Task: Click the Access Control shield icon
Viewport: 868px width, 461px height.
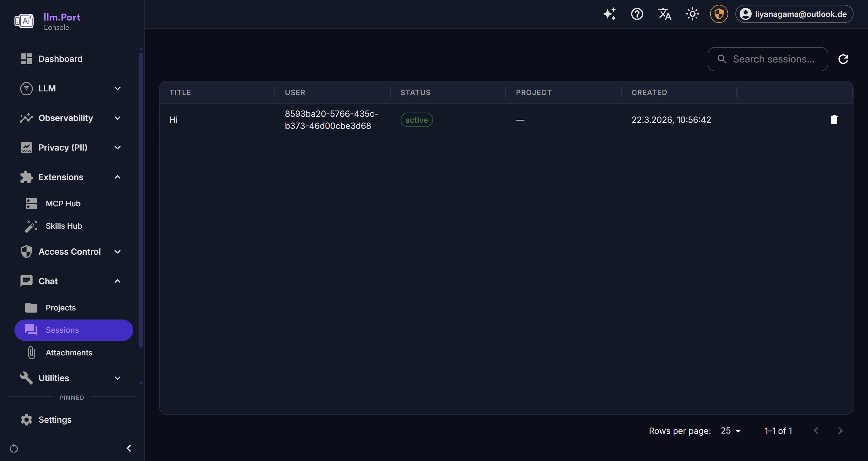Action: click(x=26, y=252)
